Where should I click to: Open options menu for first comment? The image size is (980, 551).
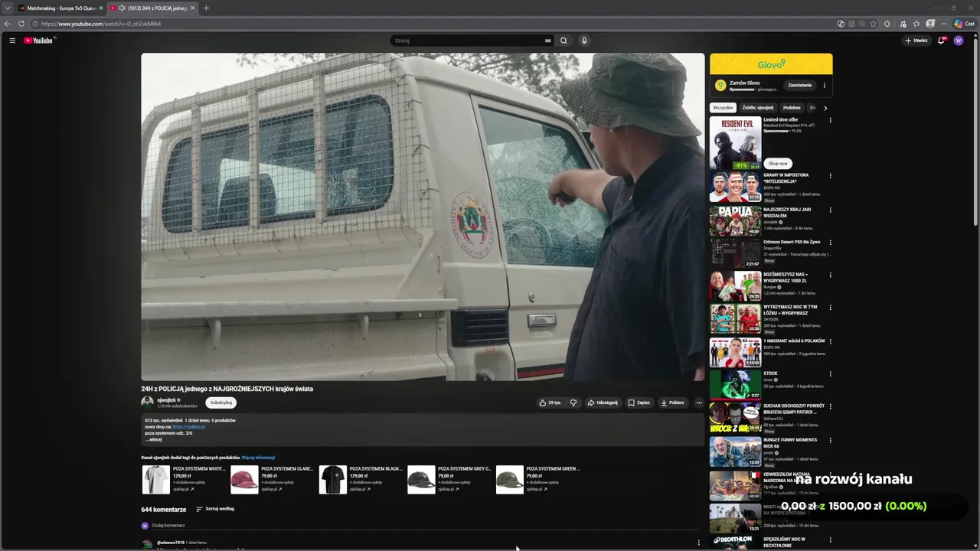pos(698,543)
